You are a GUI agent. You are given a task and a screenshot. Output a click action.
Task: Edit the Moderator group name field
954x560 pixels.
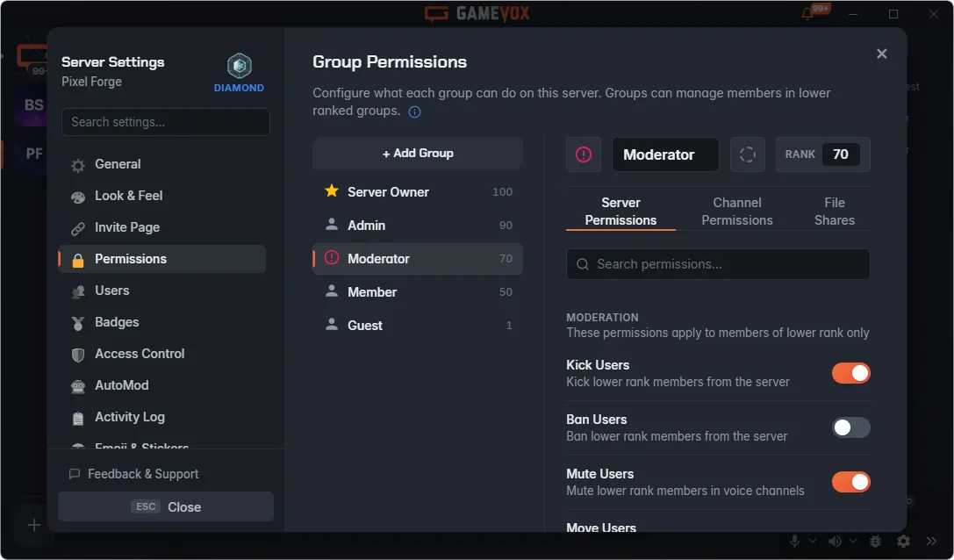pos(665,154)
